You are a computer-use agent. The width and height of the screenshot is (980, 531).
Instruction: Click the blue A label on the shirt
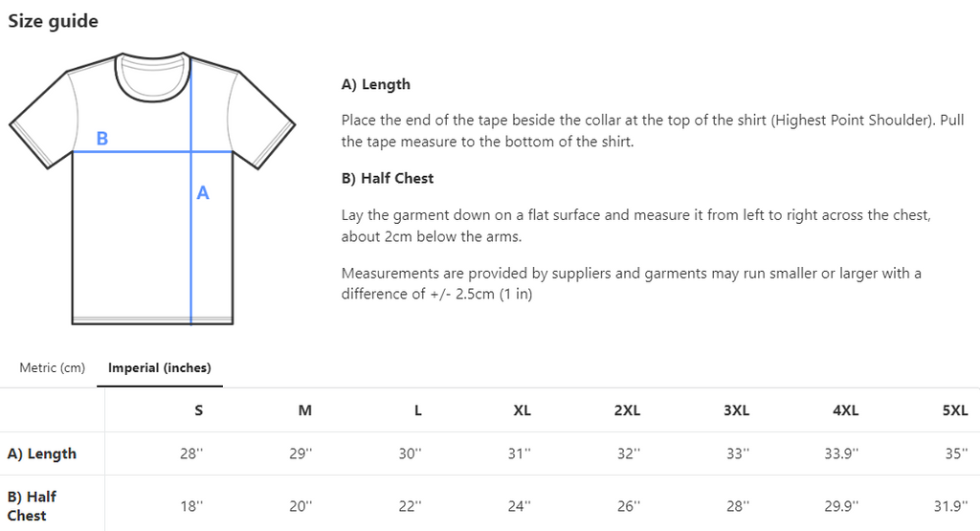[203, 193]
